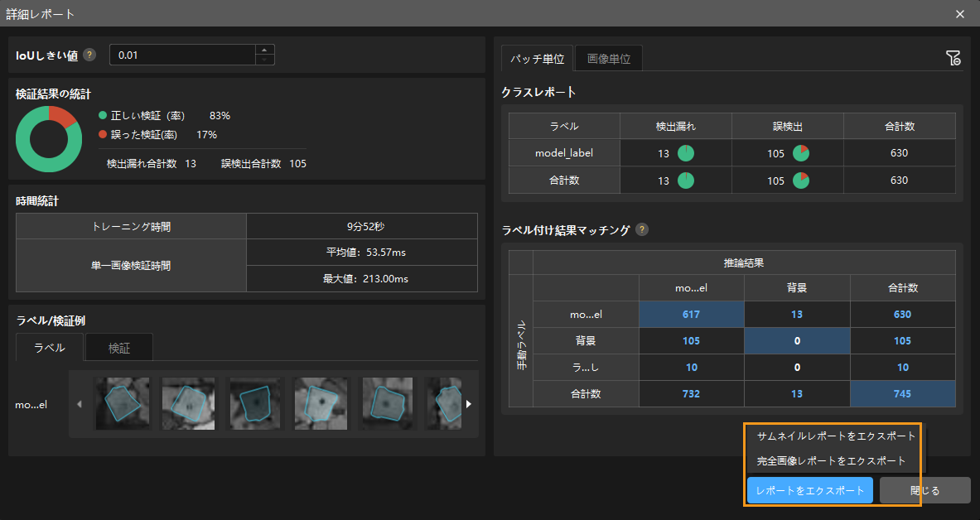The height and width of the screenshot is (520, 980).
Task: Click the 推論結果 header of the matrix
Action: click(744, 263)
